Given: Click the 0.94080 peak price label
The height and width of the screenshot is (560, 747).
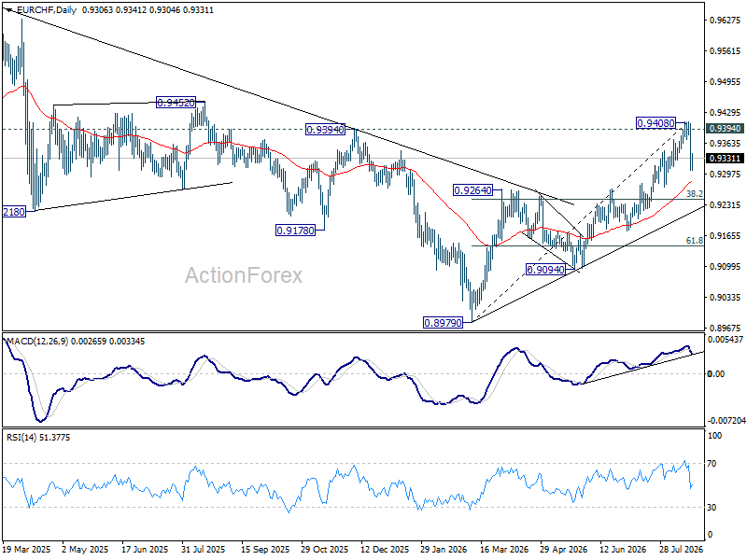Looking at the screenshot, I should coord(656,123).
